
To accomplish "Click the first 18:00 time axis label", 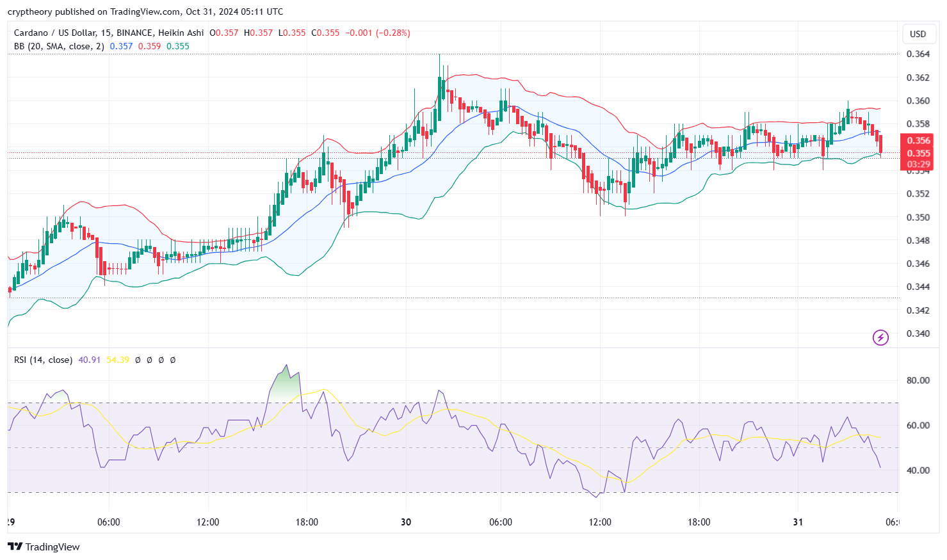I will (307, 522).
